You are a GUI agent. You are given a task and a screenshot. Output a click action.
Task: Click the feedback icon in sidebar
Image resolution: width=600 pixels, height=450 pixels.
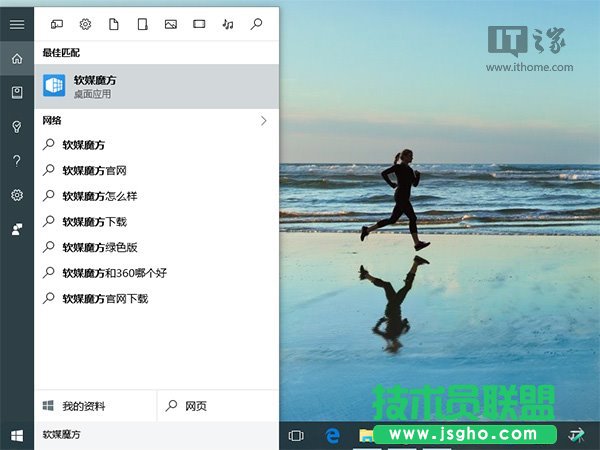[16, 229]
